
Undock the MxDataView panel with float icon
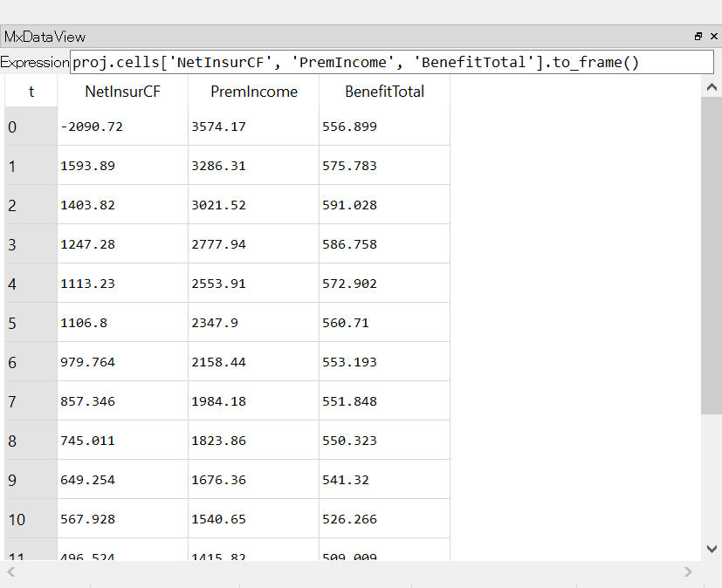[x=698, y=37]
